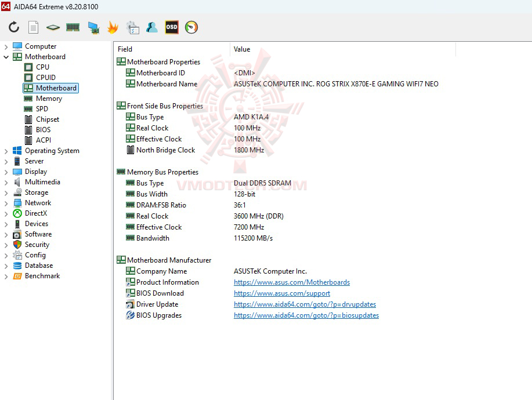Click the Refresh toolbar icon
The image size is (532, 400).
14,27
